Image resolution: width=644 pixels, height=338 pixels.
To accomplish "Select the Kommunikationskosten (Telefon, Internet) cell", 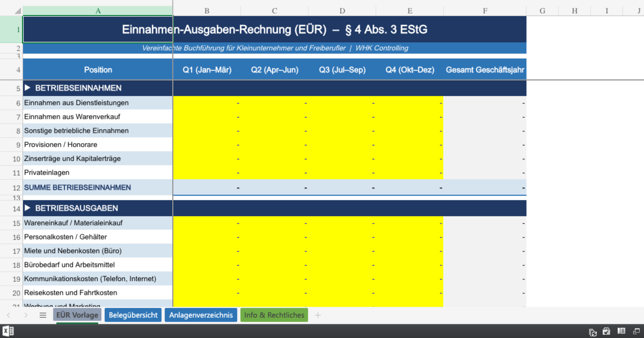I will pyautogui.click(x=98, y=279).
